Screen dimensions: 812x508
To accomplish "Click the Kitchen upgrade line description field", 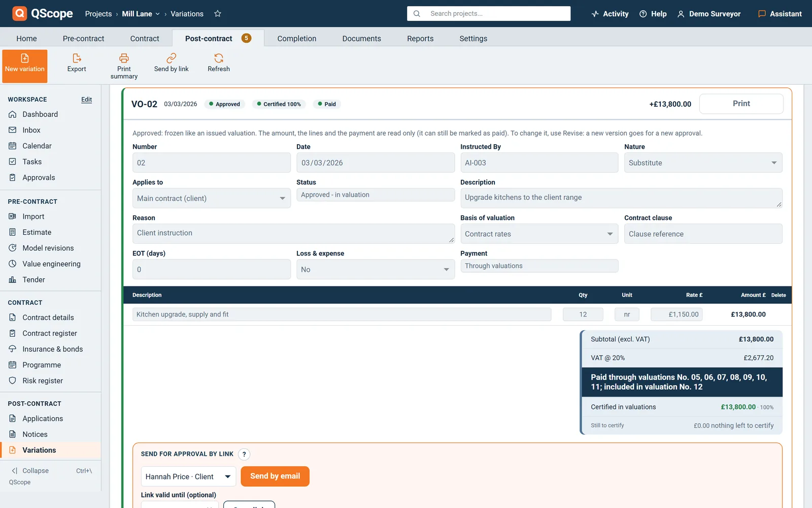I will (x=342, y=314).
